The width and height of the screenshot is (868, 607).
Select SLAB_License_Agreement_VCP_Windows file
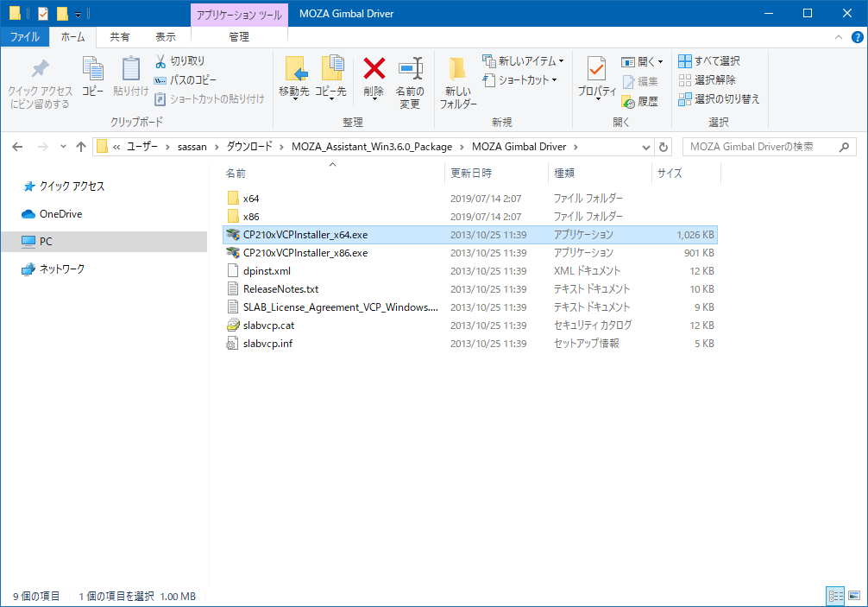470,307
